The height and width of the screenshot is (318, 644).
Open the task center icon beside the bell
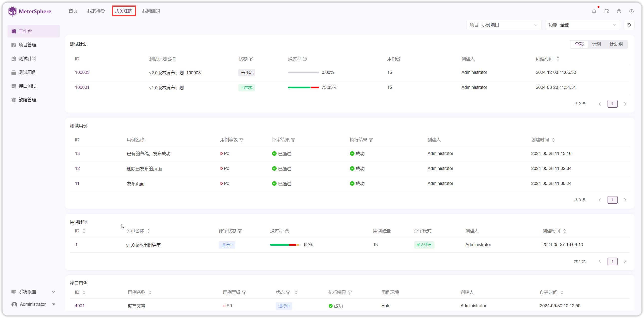[606, 11]
